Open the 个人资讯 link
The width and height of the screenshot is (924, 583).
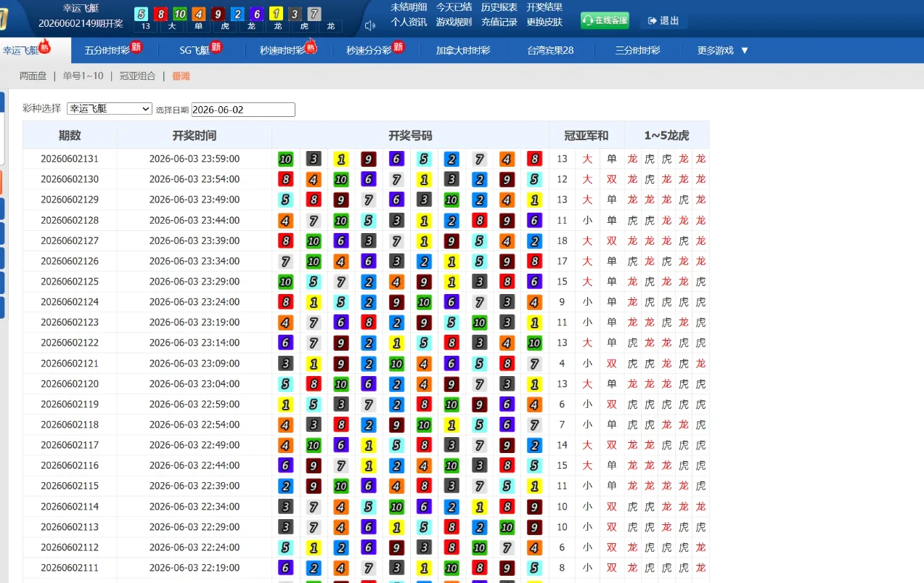tap(409, 22)
